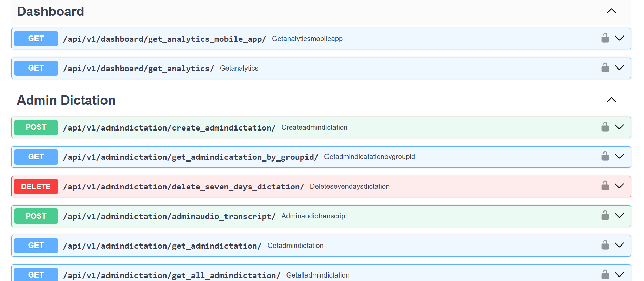Expand the delete_seven_days_dictation endpoint arrow
This screenshot has width=644, height=281.
coord(620,186)
